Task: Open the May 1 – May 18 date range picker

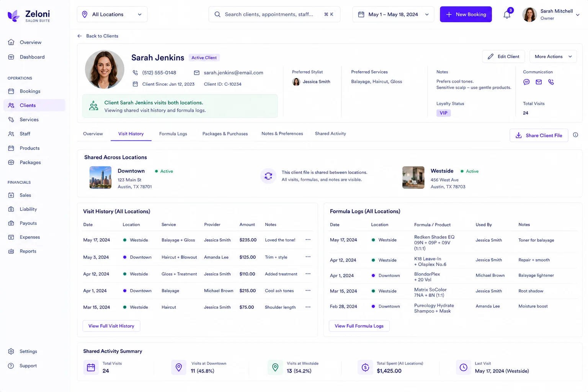Action: pyautogui.click(x=393, y=15)
